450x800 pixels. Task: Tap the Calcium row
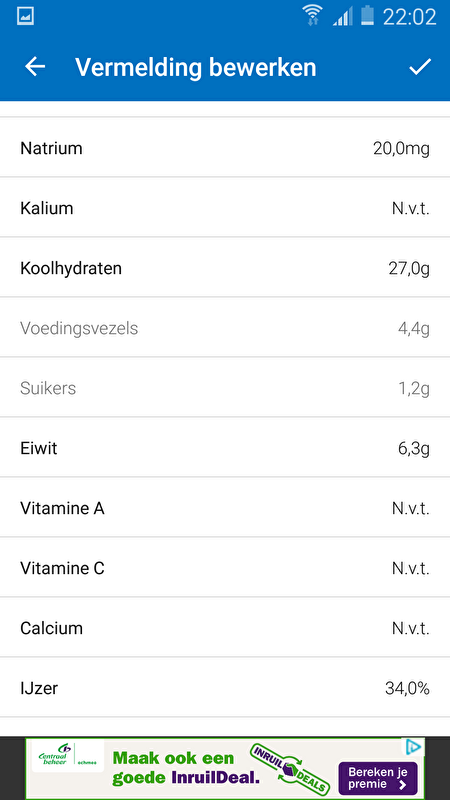[x=225, y=628]
